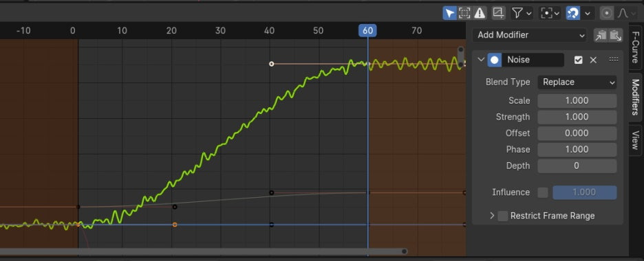This screenshot has height=261, width=644.
Task: Click the Offset value field
Action: point(577,133)
